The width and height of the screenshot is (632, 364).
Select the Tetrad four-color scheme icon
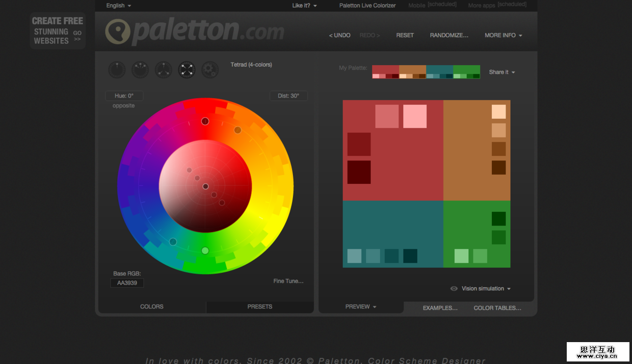click(x=187, y=70)
